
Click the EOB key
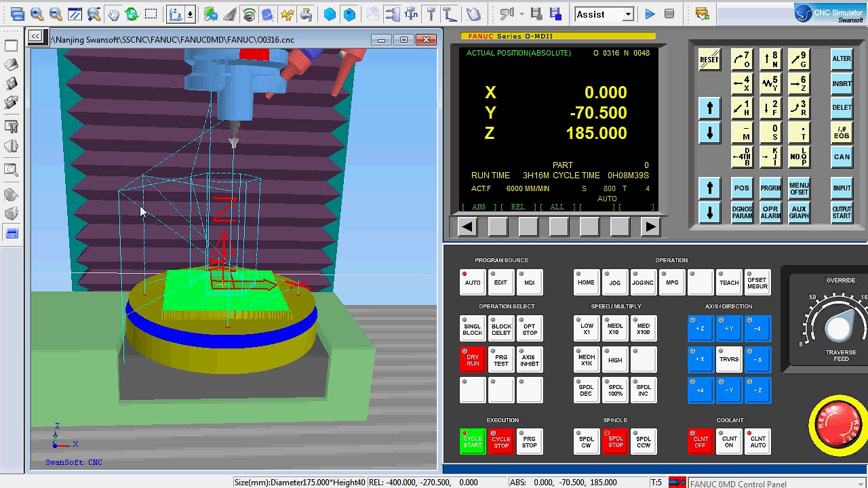(x=842, y=132)
